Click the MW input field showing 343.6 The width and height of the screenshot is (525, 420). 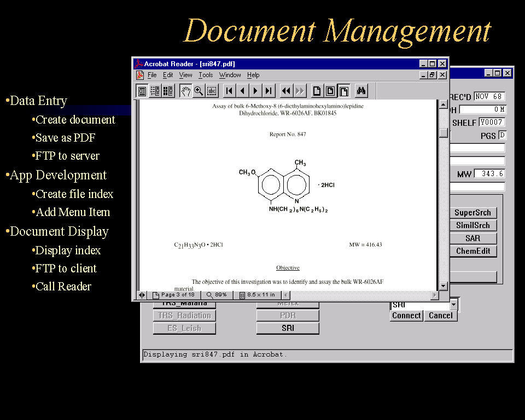pos(489,174)
